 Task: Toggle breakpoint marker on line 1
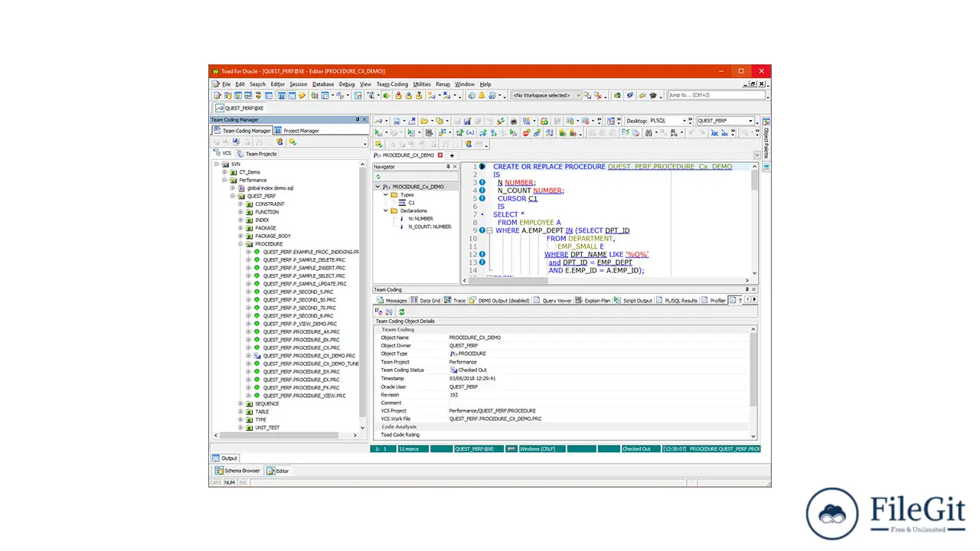coord(482,166)
